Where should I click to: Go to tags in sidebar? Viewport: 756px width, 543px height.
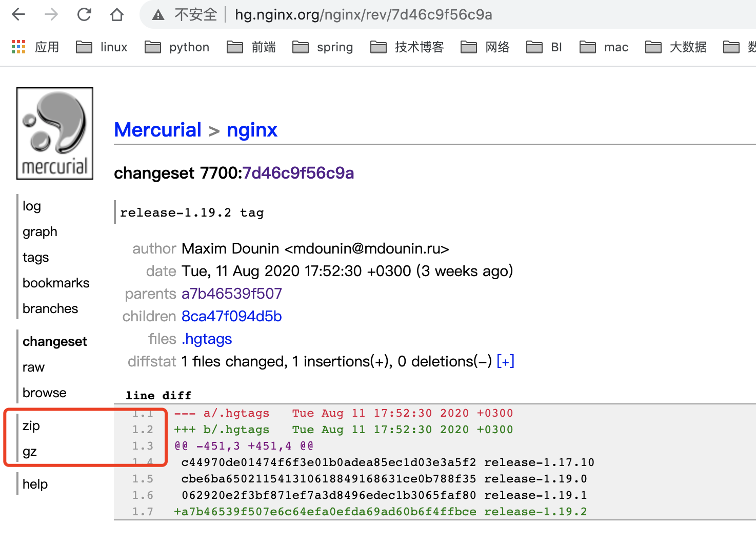35,258
